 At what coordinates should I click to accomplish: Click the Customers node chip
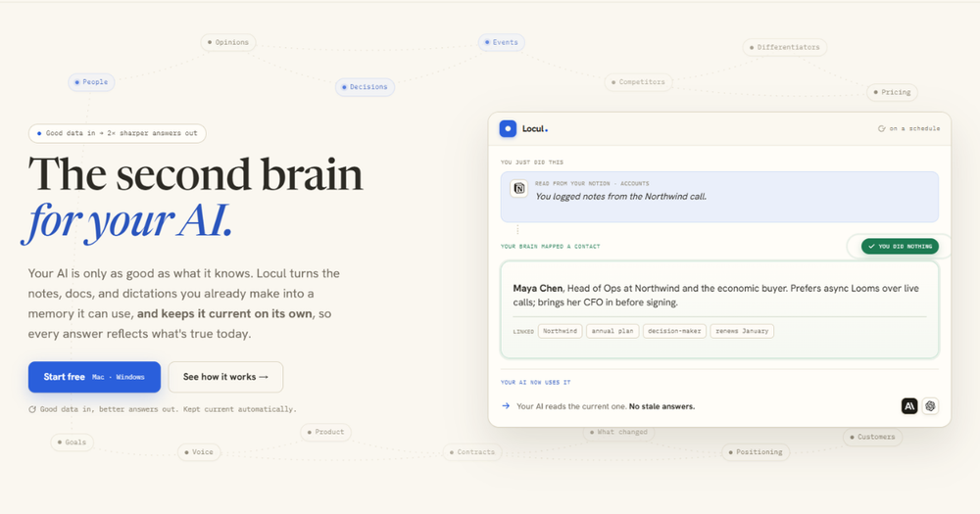point(872,438)
